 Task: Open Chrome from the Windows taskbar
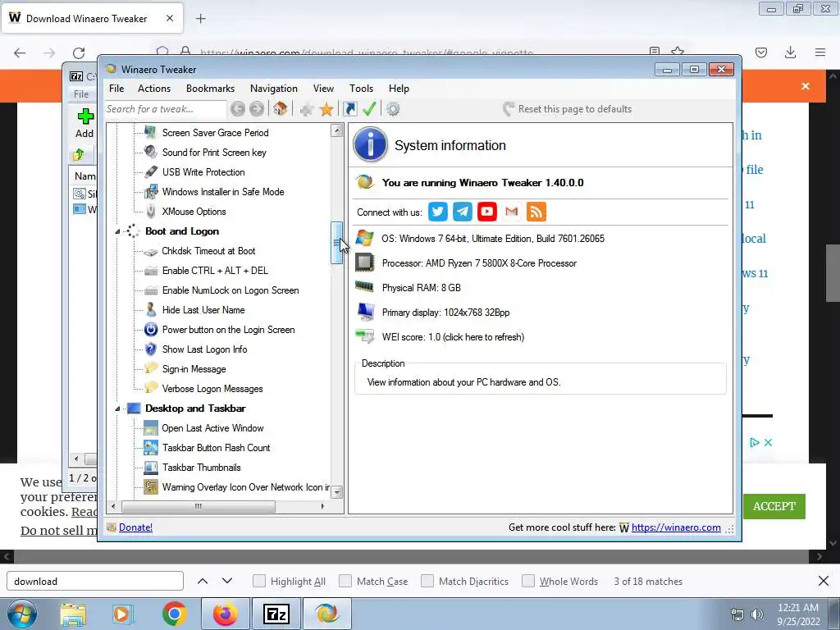pyautogui.click(x=174, y=614)
